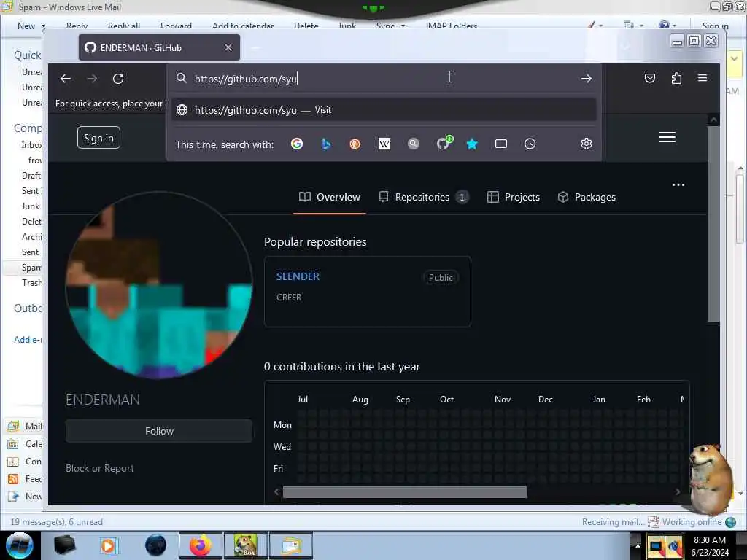747x560 pixels.
Task: Open the three-dot profile options menu
Action: click(x=678, y=184)
